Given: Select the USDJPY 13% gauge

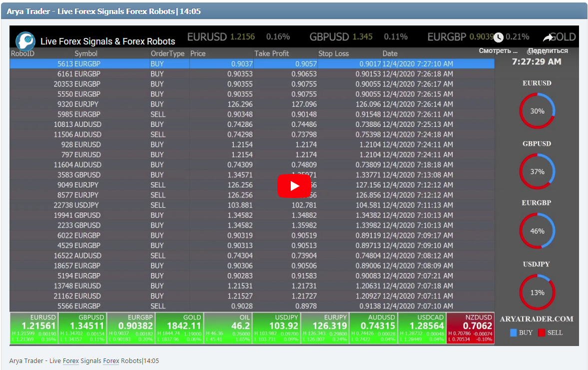Looking at the screenshot, I should pos(537,291).
